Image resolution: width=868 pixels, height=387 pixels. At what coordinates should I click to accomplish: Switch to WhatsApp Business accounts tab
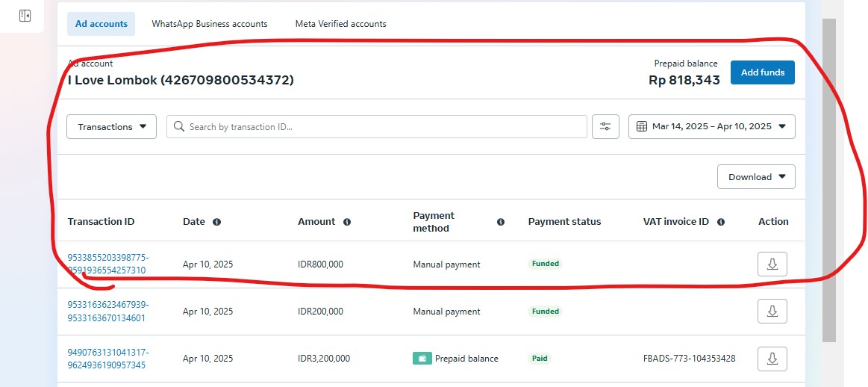pos(210,24)
